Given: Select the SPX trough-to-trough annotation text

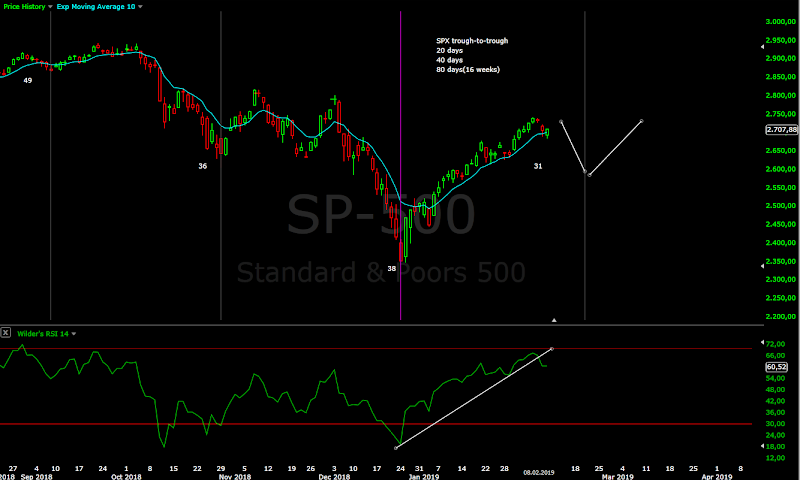Looking at the screenshot, I should coord(472,41).
